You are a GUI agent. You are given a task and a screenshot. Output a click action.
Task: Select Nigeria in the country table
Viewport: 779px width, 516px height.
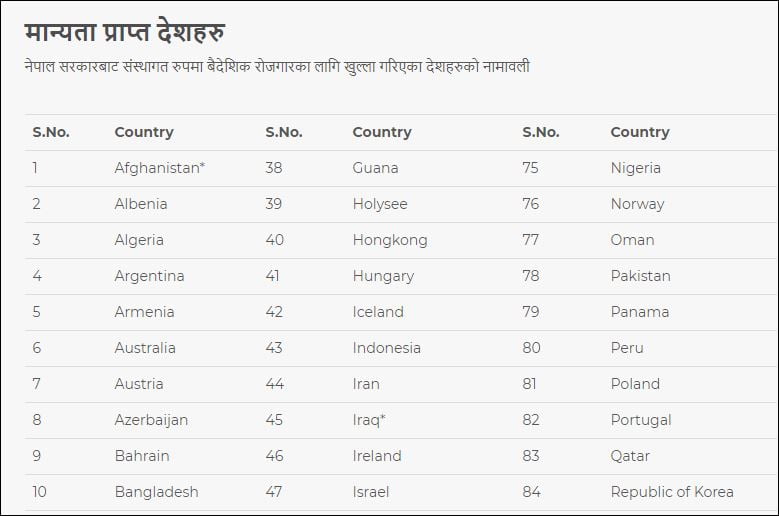pyautogui.click(x=635, y=168)
